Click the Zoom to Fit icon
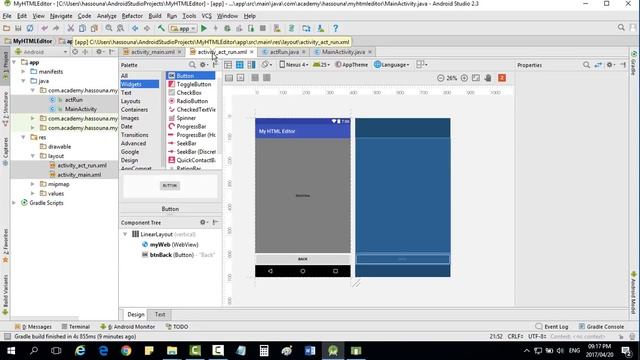 [x=476, y=78]
